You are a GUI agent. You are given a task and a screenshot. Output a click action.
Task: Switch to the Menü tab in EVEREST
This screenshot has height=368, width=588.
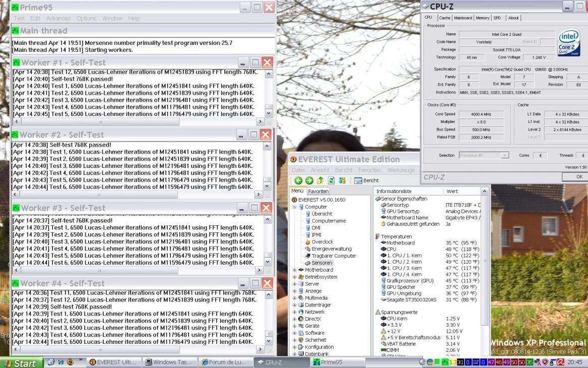click(x=297, y=191)
